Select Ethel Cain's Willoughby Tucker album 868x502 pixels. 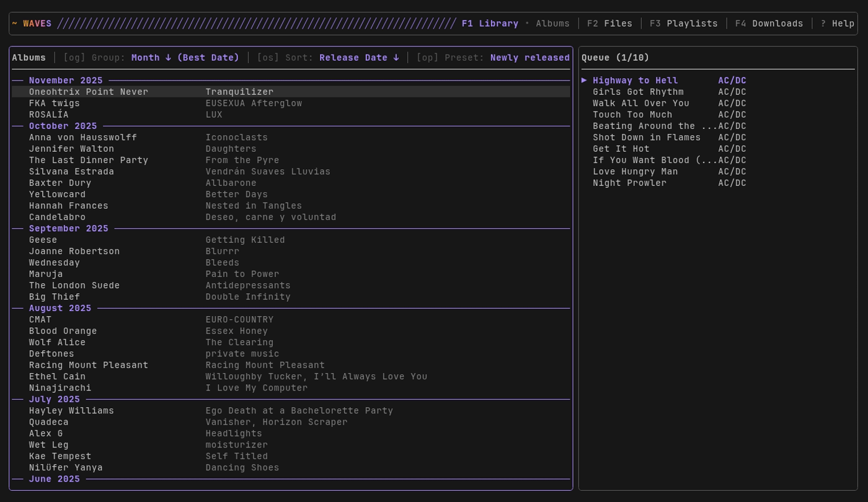tap(291, 377)
